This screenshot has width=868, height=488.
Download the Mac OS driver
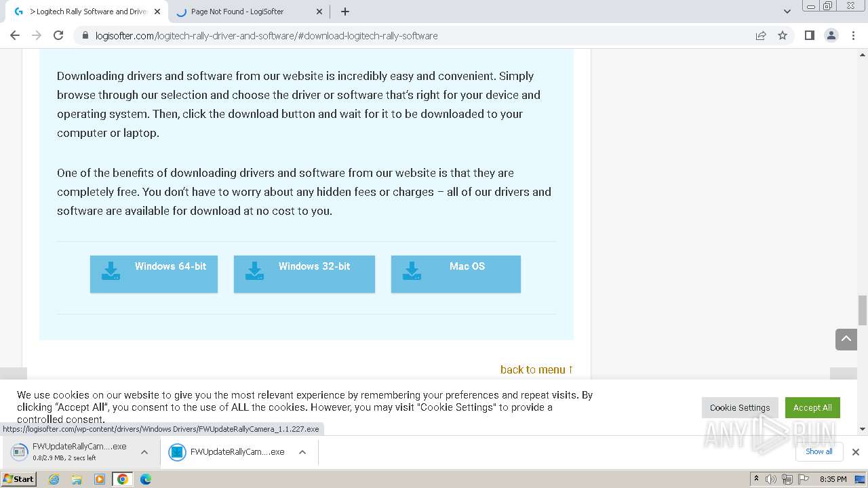tap(456, 274)
